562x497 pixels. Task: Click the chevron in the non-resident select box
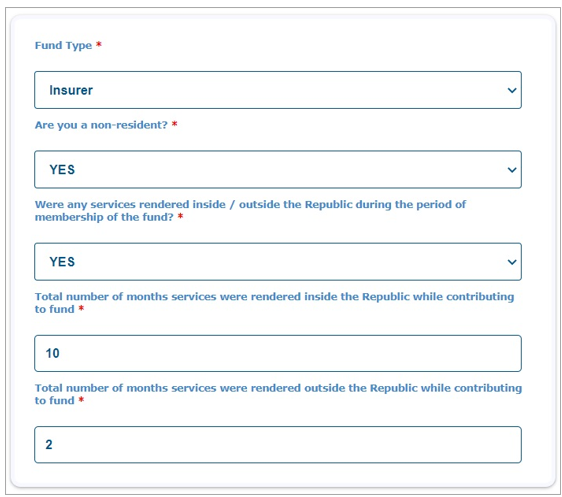(512, 170)
